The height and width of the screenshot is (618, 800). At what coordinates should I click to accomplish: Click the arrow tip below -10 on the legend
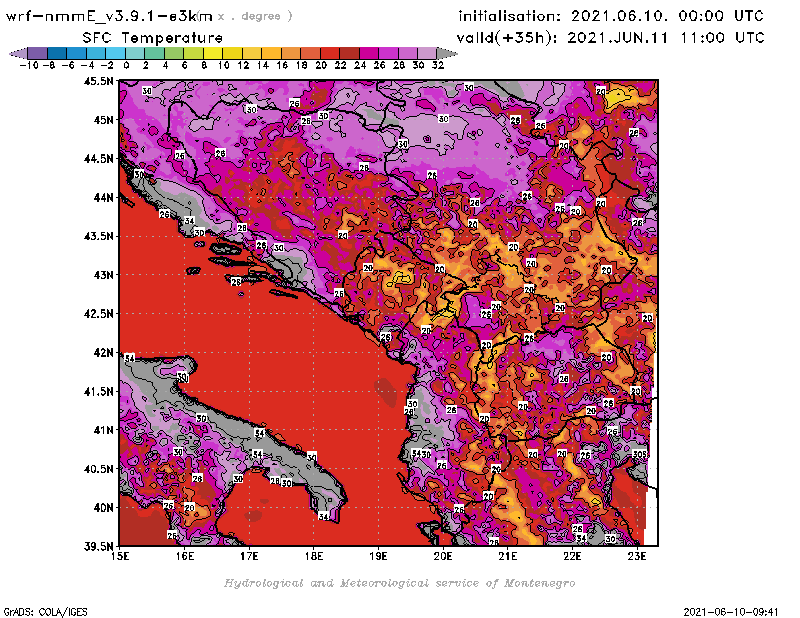[x=18, y=53]
